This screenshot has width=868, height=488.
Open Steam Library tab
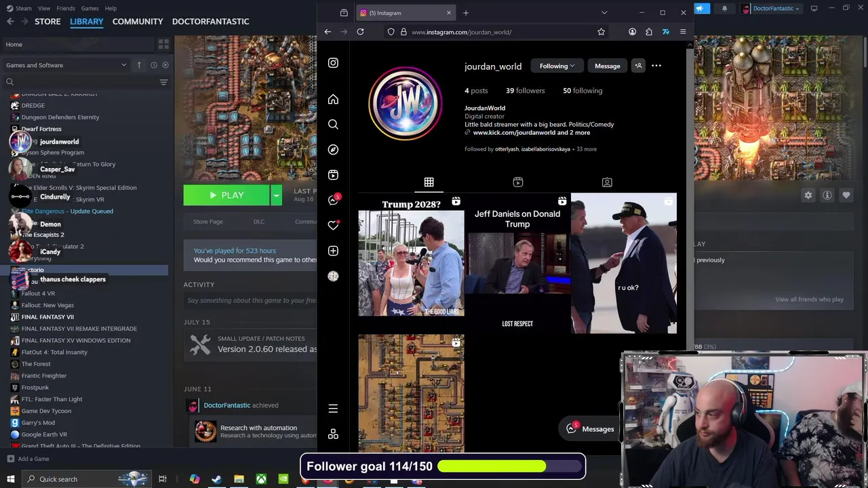87,22
